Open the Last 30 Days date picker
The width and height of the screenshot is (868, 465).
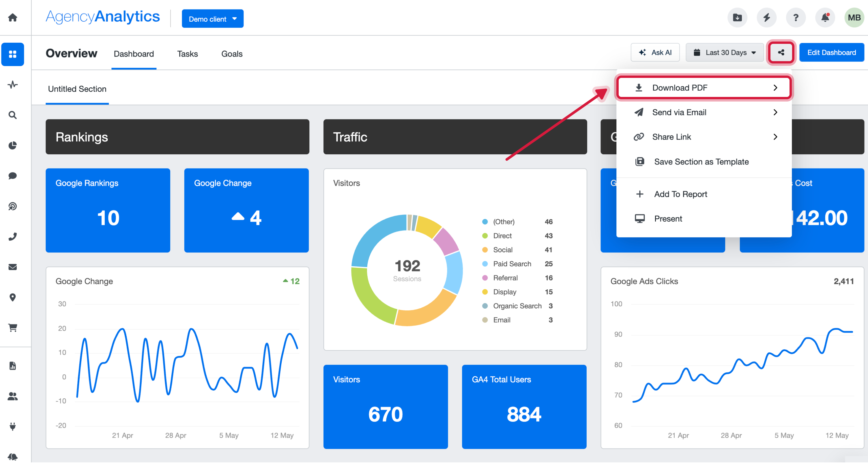point(725,52)
